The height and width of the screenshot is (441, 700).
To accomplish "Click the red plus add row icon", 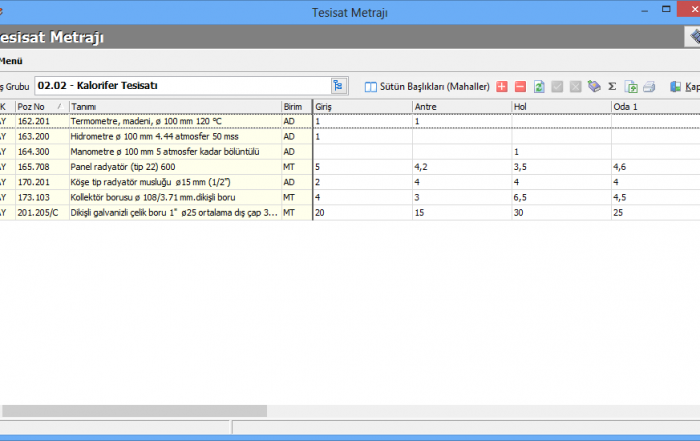I will coord(502,87).
